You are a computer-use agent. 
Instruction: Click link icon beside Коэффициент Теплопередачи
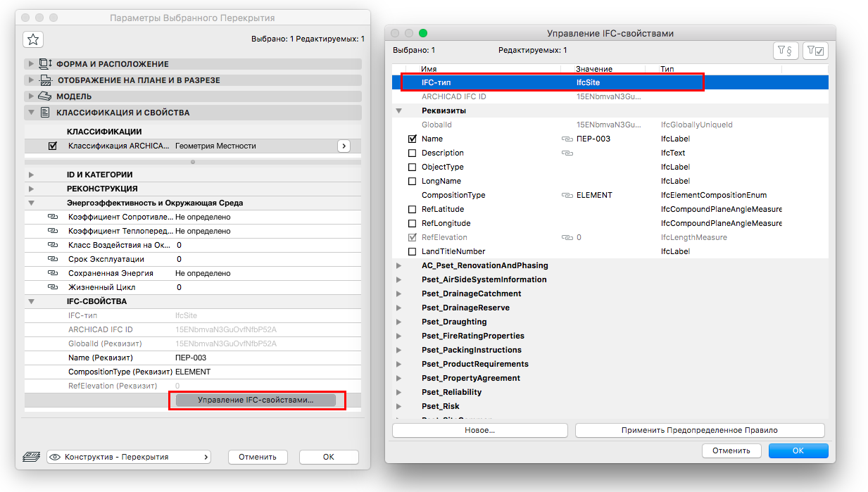pyautogui.click(x=52, y=231)
